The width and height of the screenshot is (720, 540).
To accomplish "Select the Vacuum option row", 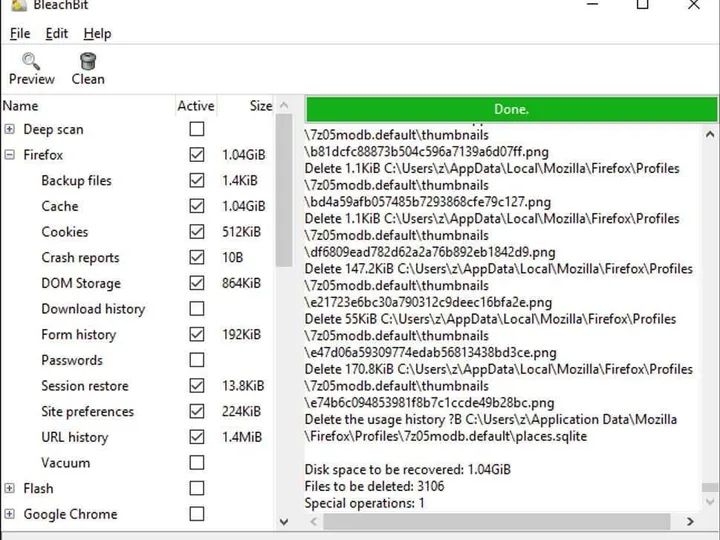I will click(x=138, y=462).
